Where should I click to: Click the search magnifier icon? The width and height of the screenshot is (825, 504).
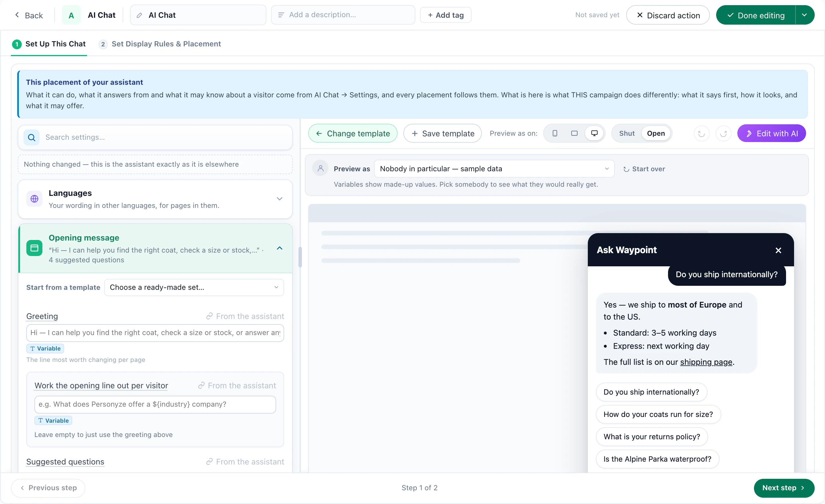click(x=32, y=137)
